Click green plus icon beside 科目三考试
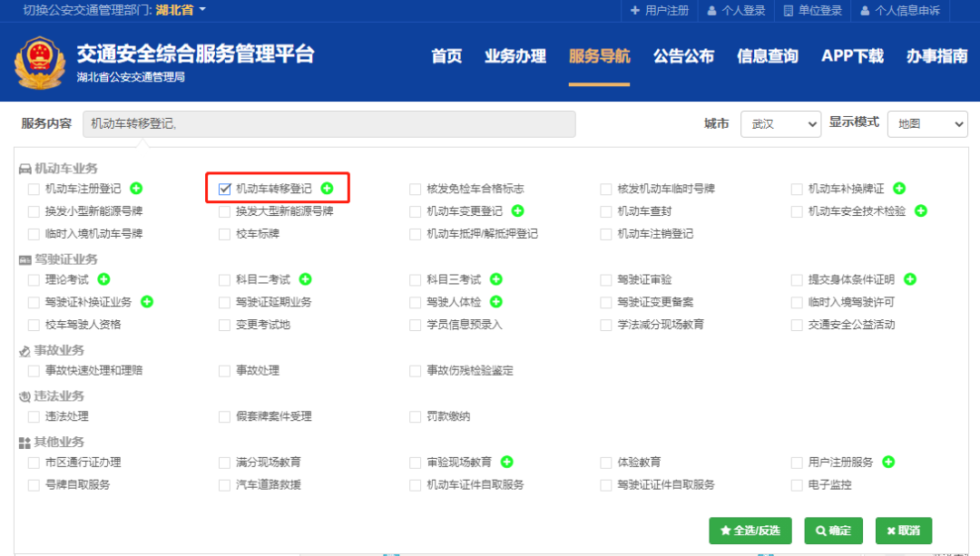 tap(496, 279)
